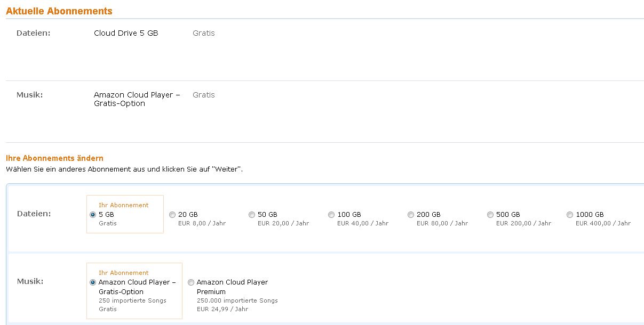
Task: Click the 'Wählen Sie ein anderes Abonnement' instruction
Action: [x=124, y=169]
